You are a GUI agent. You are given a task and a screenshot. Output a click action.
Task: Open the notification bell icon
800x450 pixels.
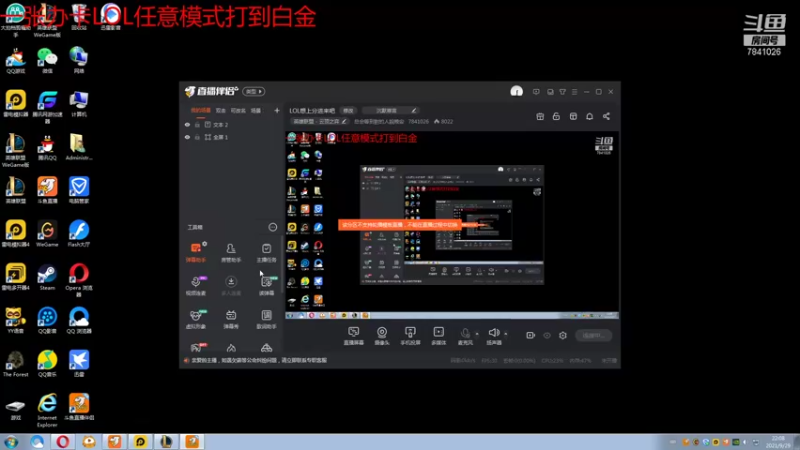pyautogui.click(x=589, y=116)
